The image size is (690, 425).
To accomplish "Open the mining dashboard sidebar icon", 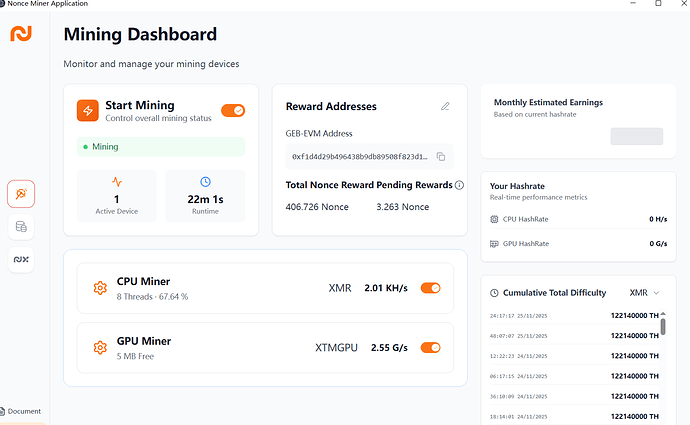I will [21, 194].
